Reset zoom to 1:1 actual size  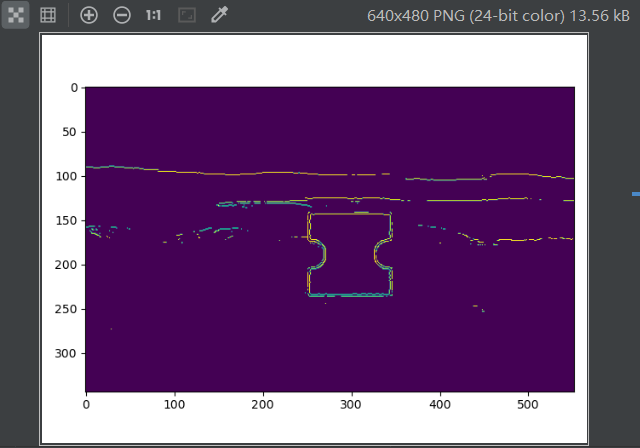pos(153,15)
